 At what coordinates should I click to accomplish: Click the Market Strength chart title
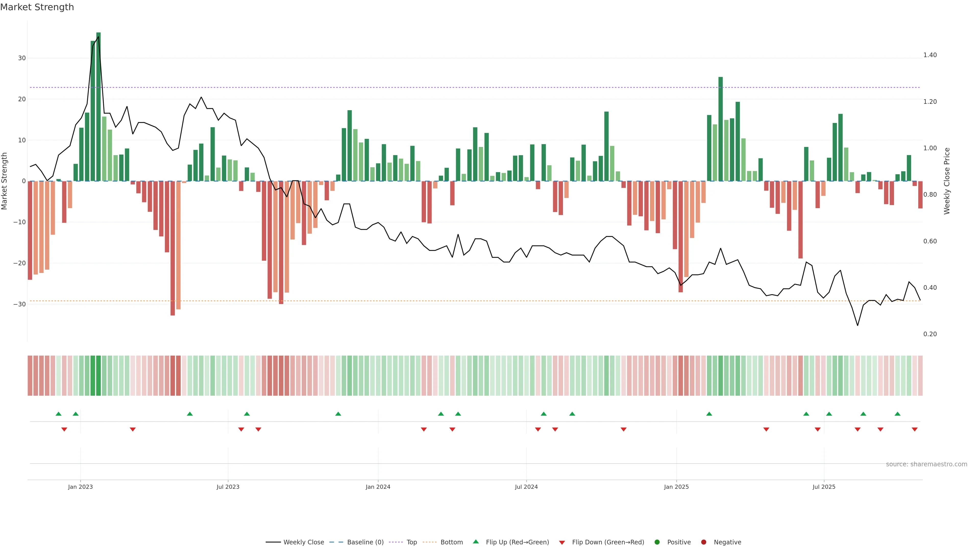tap(37, 7)
